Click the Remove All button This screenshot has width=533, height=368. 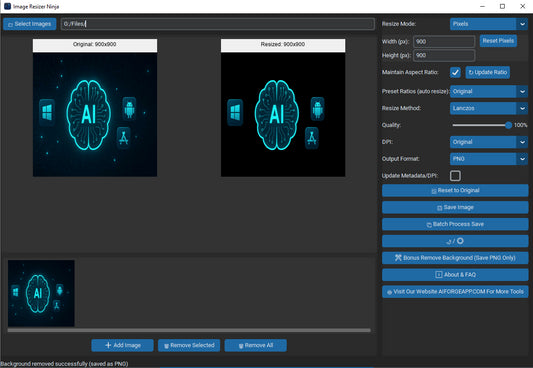click(256, 345)
